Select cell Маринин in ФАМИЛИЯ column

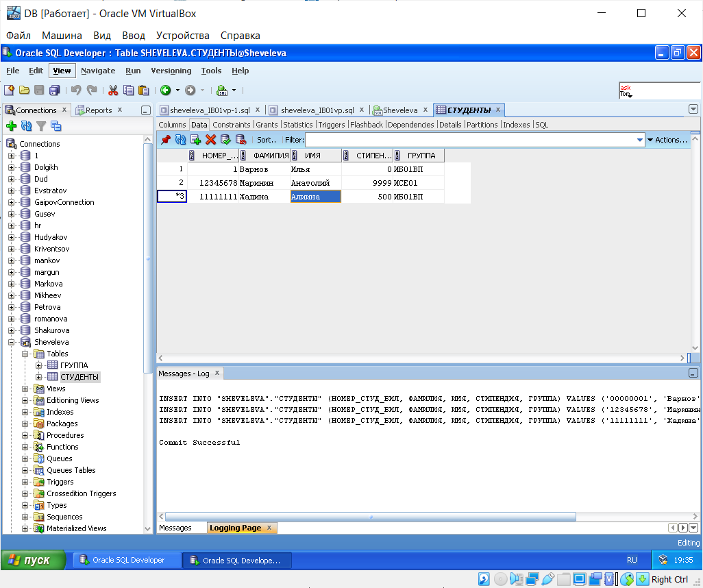coord(264,183)
